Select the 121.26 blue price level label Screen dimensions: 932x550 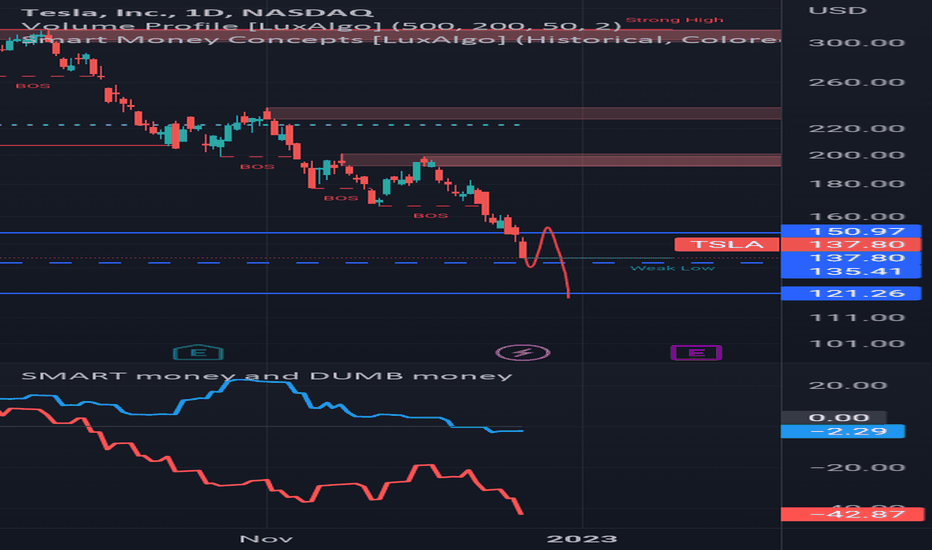[851, 293]
